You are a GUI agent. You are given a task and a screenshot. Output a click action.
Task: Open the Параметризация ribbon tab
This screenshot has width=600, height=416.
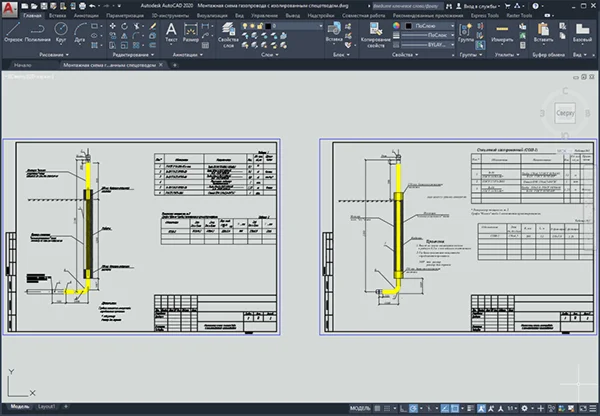125,16
